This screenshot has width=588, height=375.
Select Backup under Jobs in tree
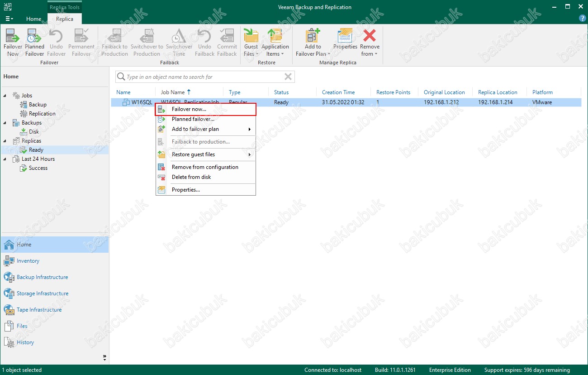tap(38, 105)
